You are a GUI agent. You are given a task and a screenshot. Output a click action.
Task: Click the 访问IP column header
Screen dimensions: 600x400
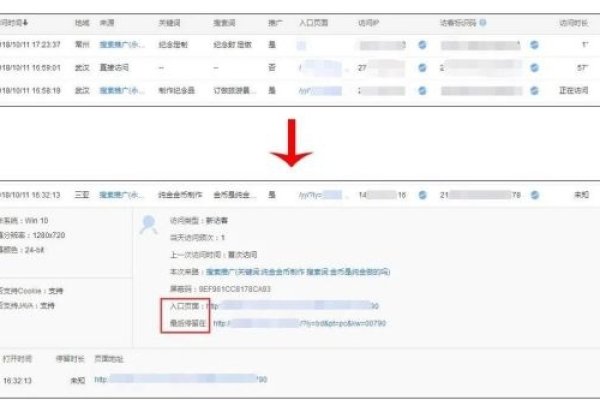pos(369,23)
